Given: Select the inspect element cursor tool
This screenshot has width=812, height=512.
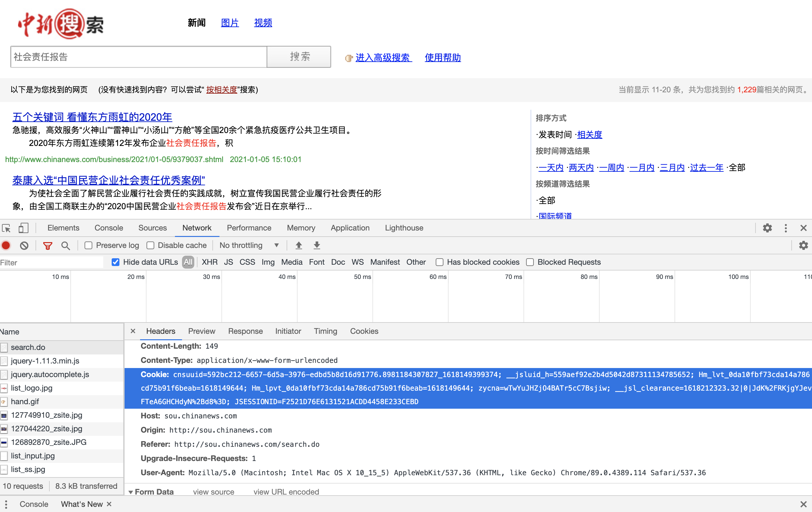Looking at the screenshot, I should coord(6,228).
